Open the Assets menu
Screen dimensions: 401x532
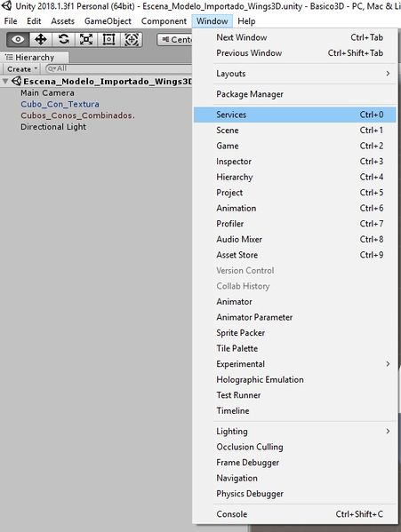63,21
